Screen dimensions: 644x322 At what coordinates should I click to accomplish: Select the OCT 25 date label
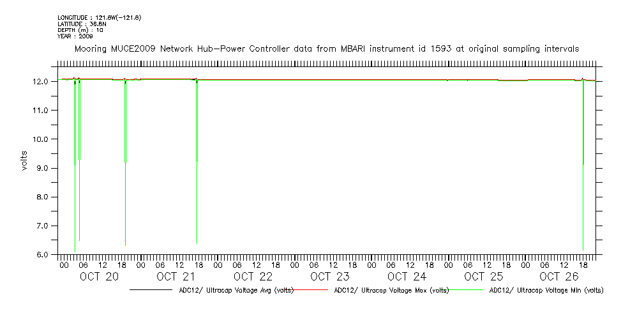pyautogui.click(x=483, y=277)
